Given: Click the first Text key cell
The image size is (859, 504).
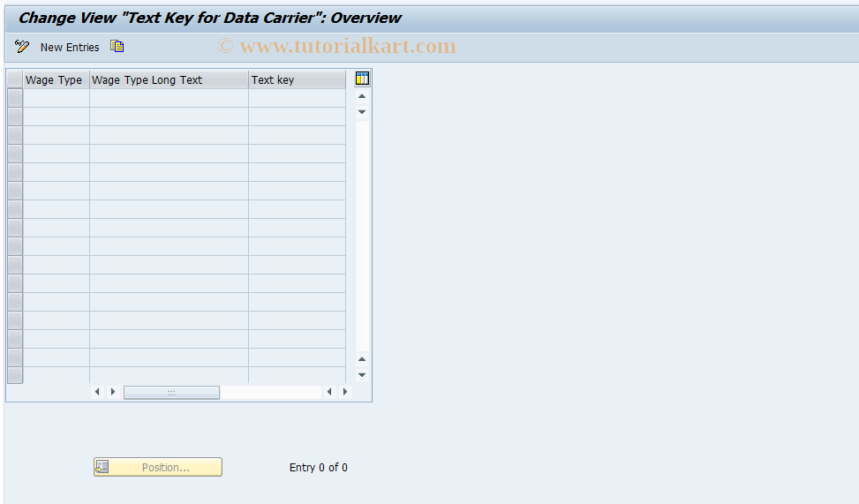Looking at the screenshot, I should [x=297, y=98].
